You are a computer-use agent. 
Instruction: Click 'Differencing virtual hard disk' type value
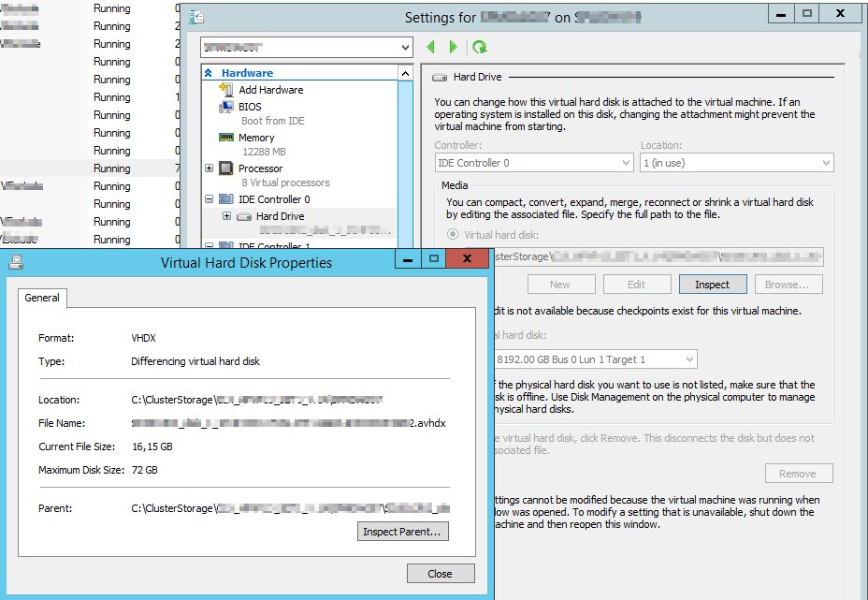pyautogui.click(x=195, y=361)
